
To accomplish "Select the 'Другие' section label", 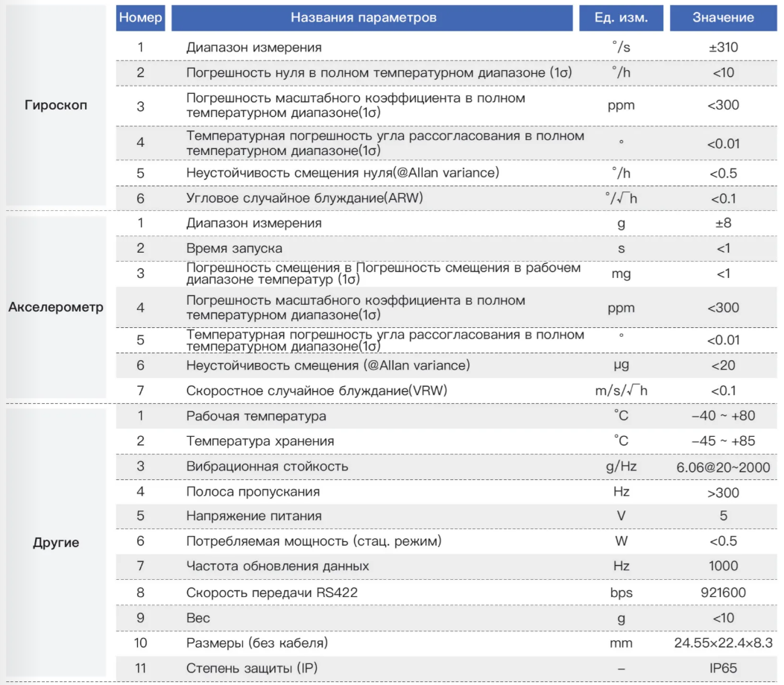I will [56, 543].
